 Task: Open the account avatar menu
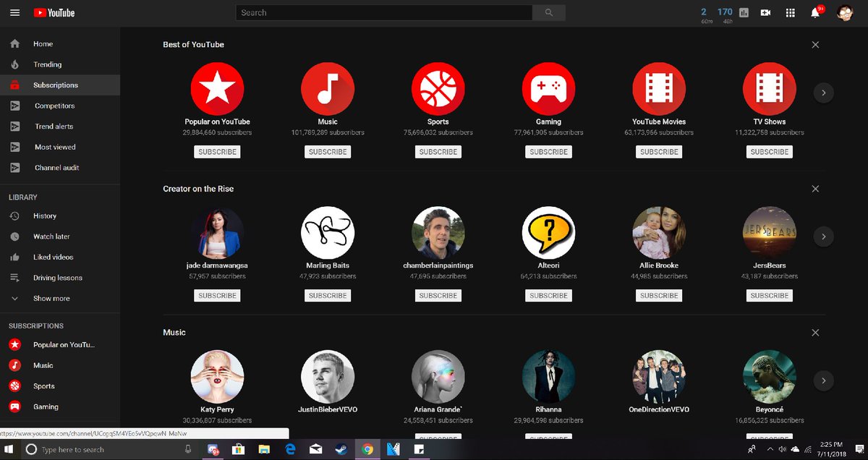point(846,12)
